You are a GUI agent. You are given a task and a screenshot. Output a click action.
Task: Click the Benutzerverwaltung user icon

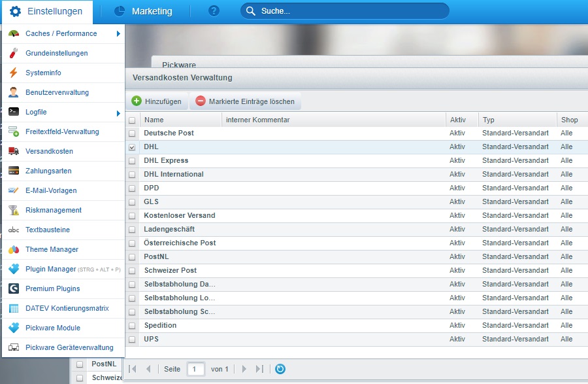14,92
